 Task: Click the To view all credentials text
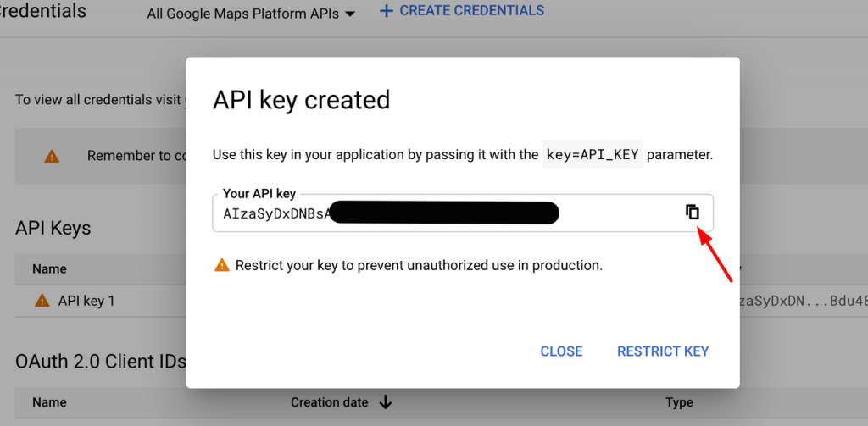[x=98, y=100]
